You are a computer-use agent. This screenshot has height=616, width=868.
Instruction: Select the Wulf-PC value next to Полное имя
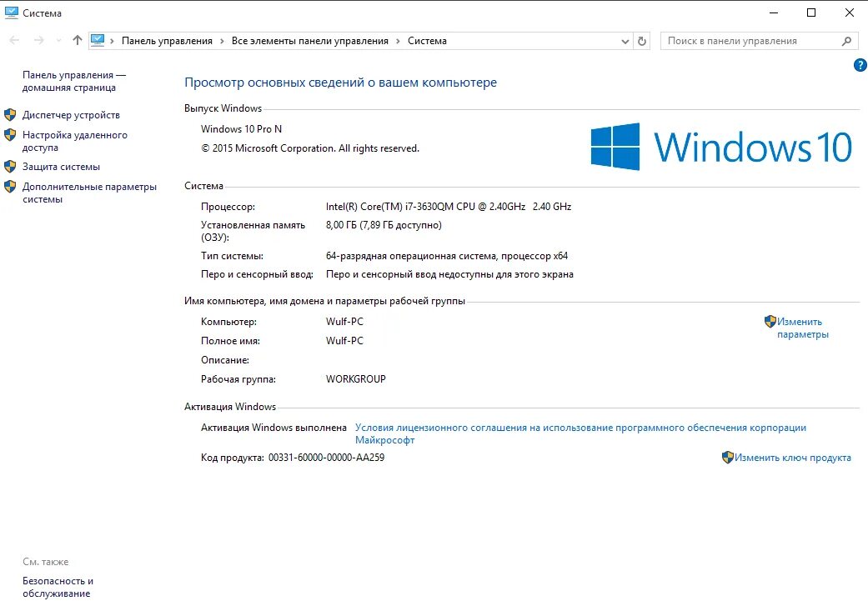[344, 341]
